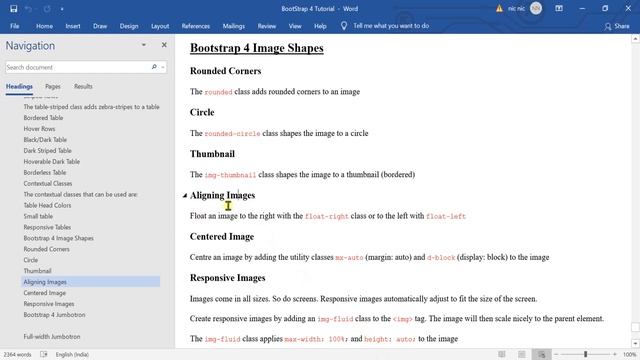The width and height of the screenshot is (640, 360).
Task: Open the Mailings tab
Action: pyautogui.click(x=233, y=26)
